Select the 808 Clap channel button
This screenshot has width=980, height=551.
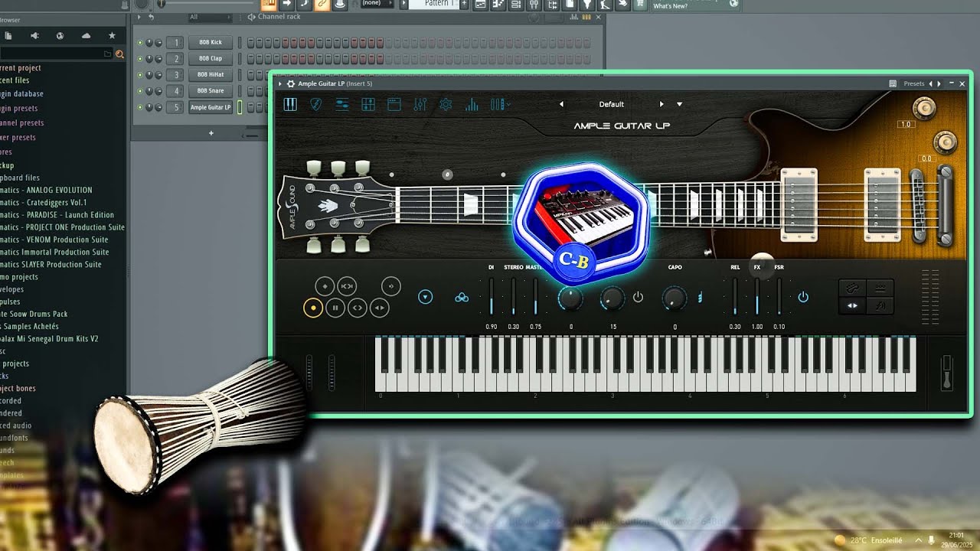pos(211,58)
